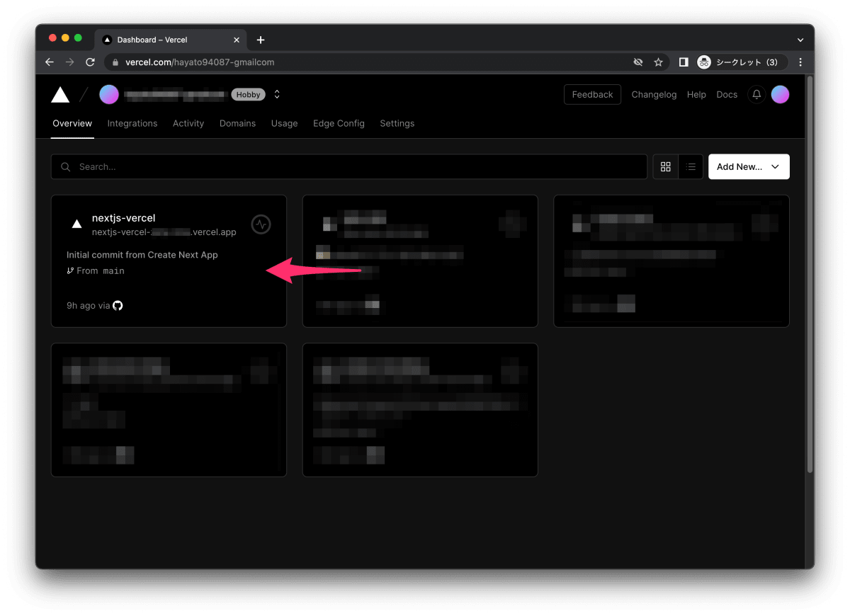Reload the Vercel dashboard page

(90, 62)
